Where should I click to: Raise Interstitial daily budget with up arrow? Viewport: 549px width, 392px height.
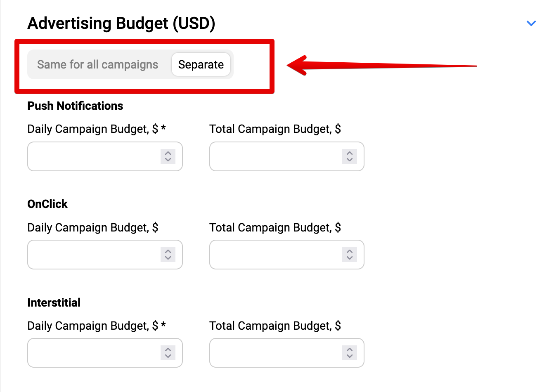[x=168, y=349]
